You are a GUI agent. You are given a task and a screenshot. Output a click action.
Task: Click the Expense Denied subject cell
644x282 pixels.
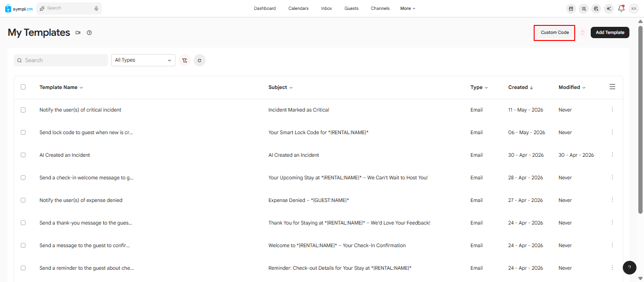309,200
